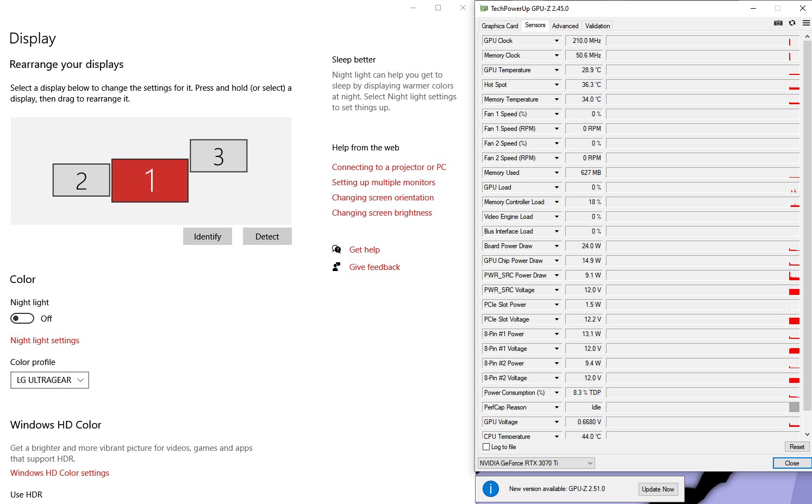Open Changing screen brightness link
This screenshot has height=504, width=812.
pos(382,213)
